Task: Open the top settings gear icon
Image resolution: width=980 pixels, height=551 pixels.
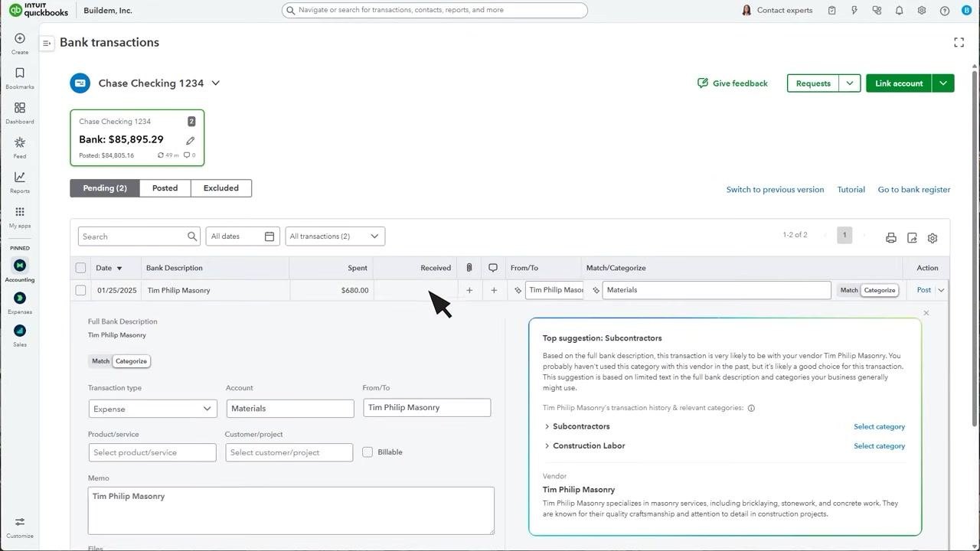Action: [922, 11]
